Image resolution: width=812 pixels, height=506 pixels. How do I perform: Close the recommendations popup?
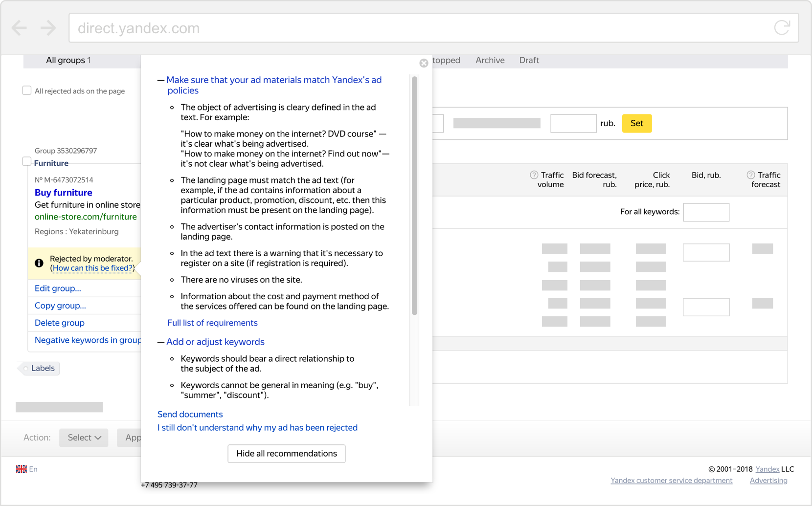[x=424, y=63]
